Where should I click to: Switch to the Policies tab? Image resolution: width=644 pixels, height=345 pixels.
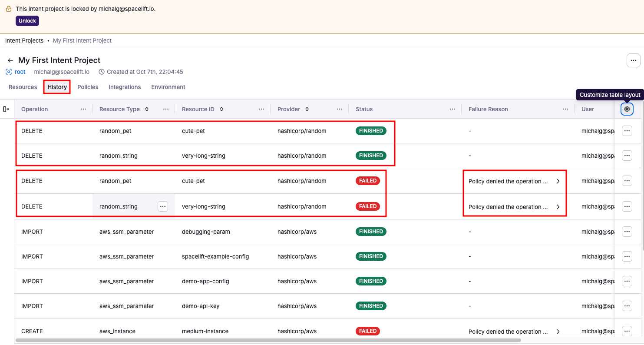[x=88, y=87]
